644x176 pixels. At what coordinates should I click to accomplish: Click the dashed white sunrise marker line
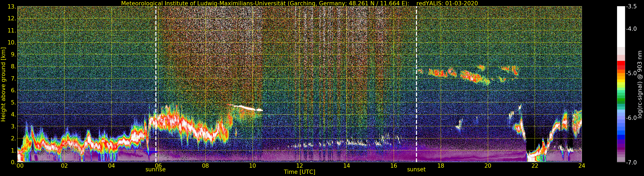click(x=156, y=84)
